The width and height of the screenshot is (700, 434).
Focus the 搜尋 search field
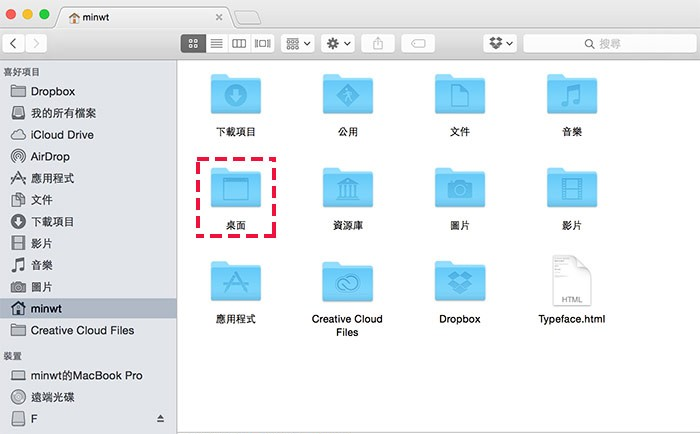tap(610, 43)
